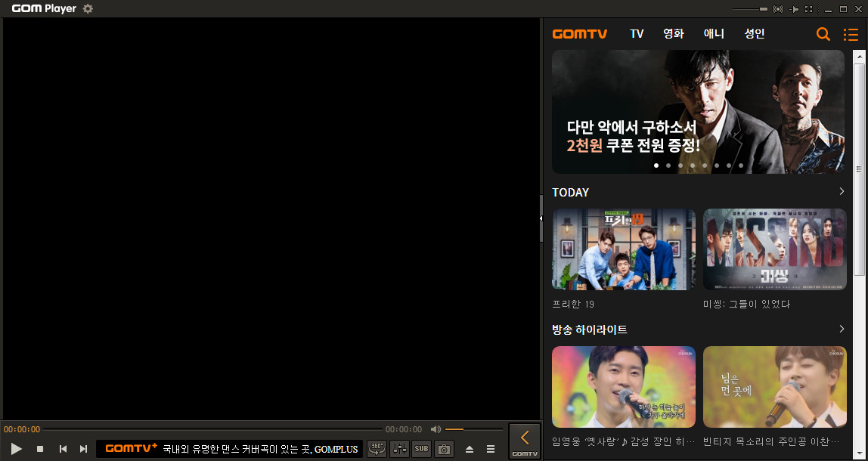Skip to the previous track

(63, 449)
